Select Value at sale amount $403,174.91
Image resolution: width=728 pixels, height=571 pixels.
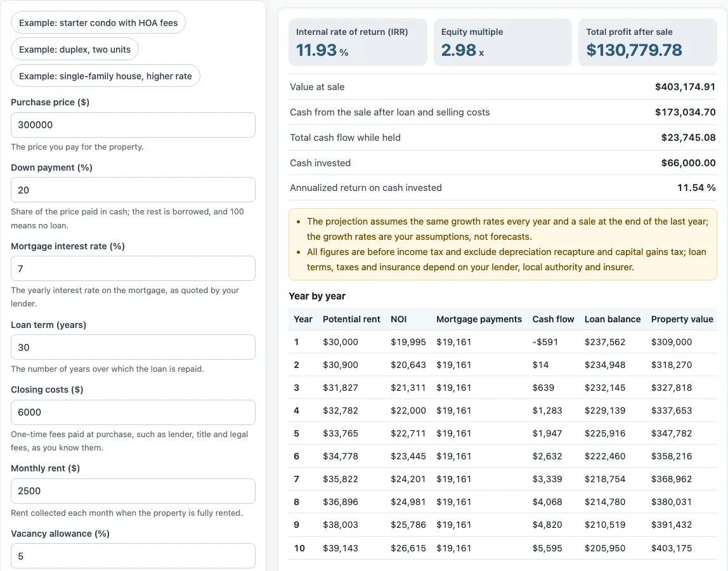tap(685, 87)
